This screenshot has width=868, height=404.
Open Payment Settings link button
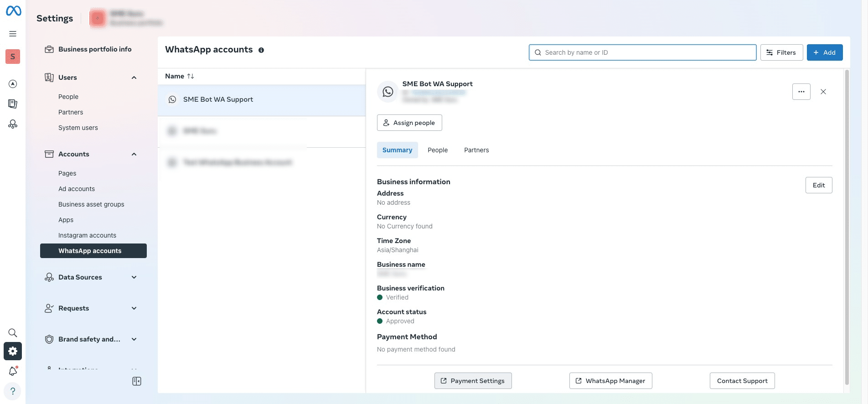[473, 381]
